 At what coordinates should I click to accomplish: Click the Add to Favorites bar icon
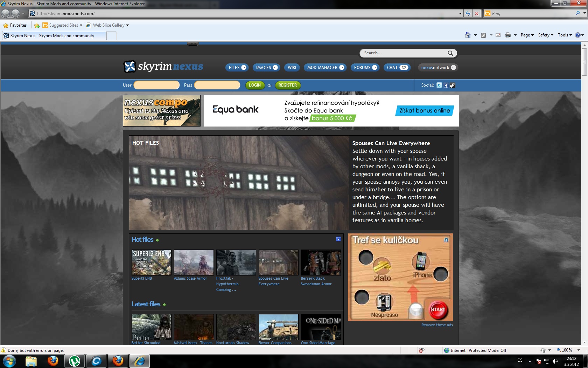[x=37, y=25]
